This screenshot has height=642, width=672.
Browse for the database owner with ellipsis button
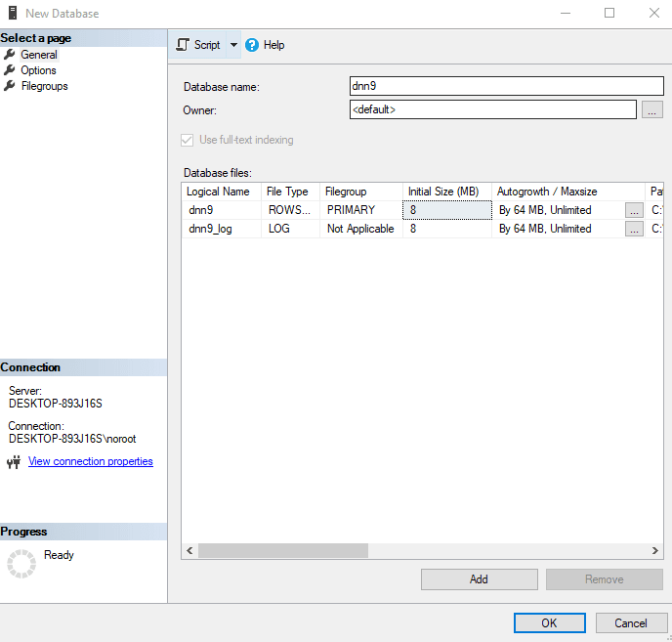652,110
